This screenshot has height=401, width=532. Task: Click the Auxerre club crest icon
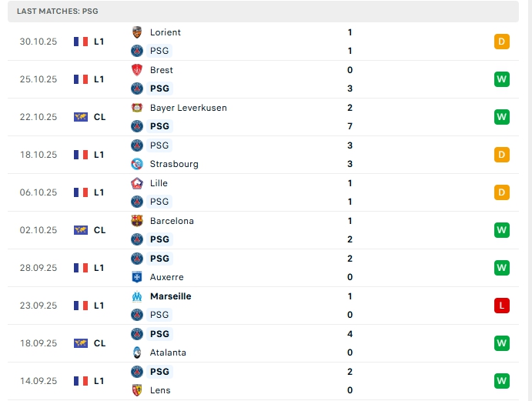[137, 277]
